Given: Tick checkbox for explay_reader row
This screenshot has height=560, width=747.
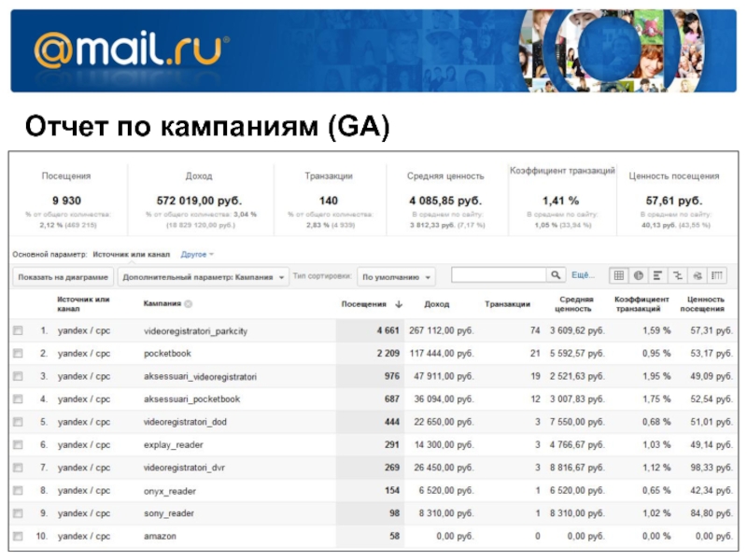Looking at the screenshot, I should pos(18,445).
